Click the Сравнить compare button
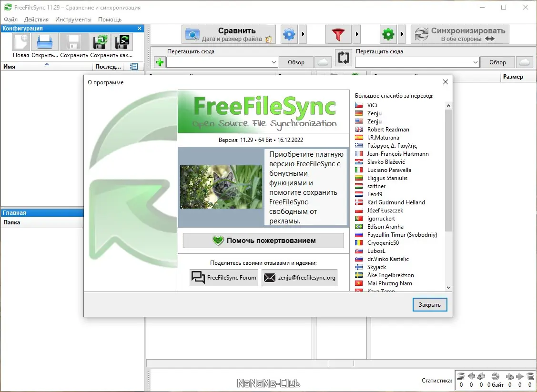The width and height of the screenshot is (537, 392). pyautogui.click(x=228, y=34)
